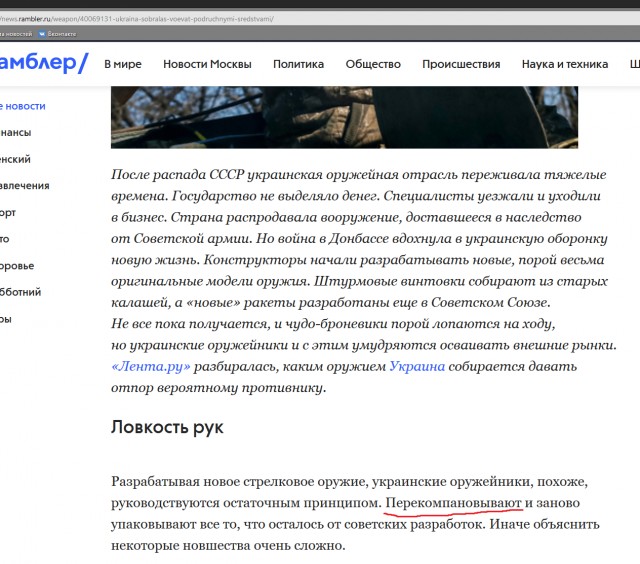Open the «Наука и техника» section
640x564 pixels.
point(565,64)
